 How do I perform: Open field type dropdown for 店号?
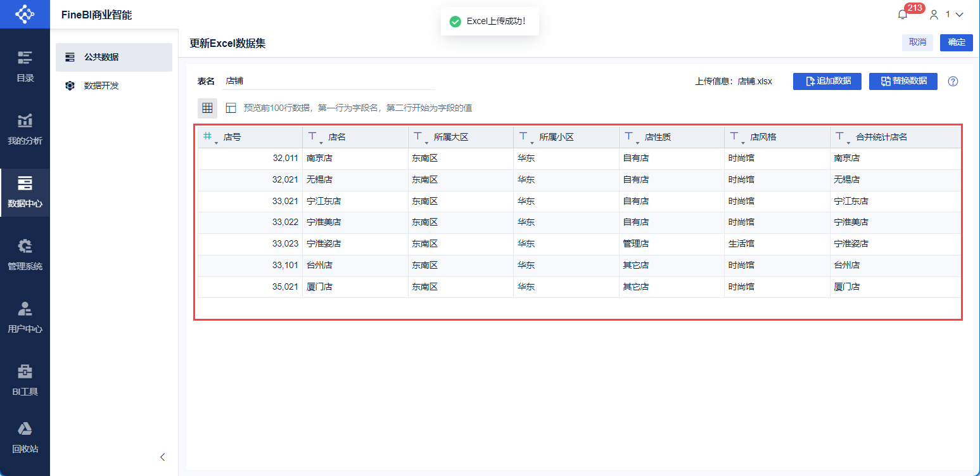(x=217, y=143)
